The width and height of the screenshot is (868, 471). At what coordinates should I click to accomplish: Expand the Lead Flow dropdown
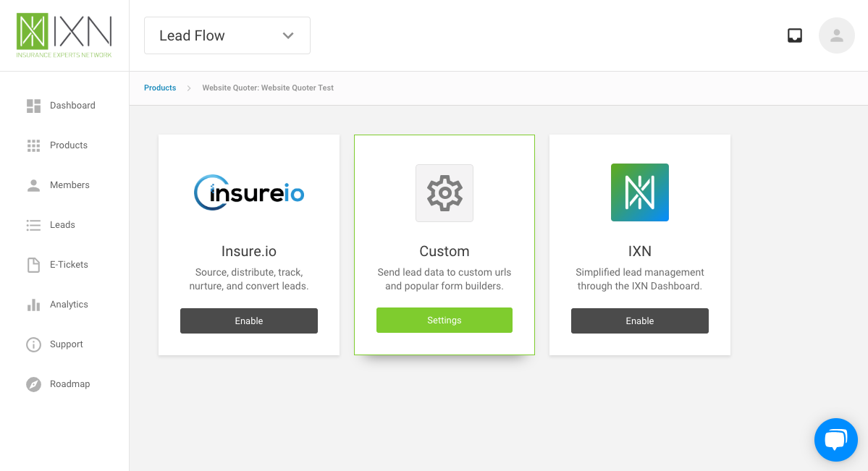coord(227,35)
